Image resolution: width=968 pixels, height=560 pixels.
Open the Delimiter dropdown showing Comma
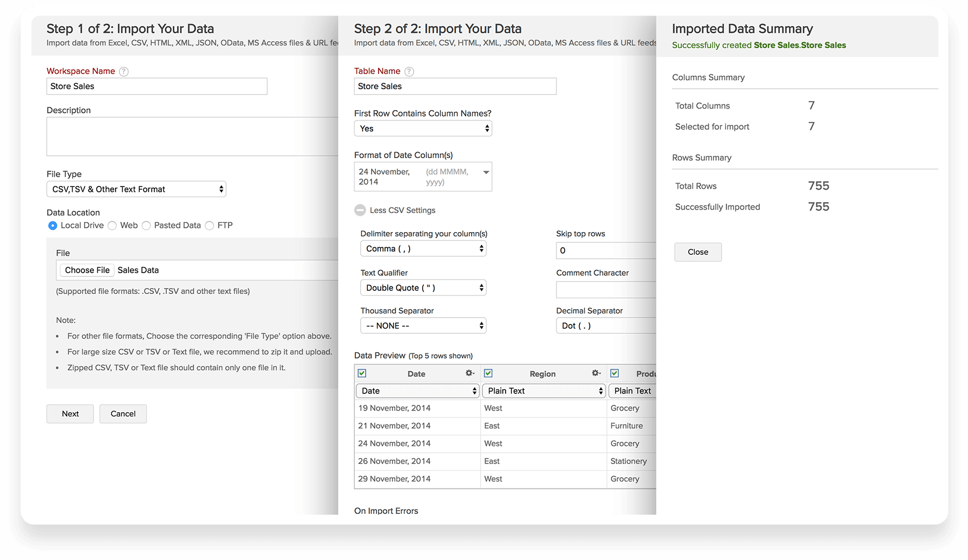pos(423,248)
